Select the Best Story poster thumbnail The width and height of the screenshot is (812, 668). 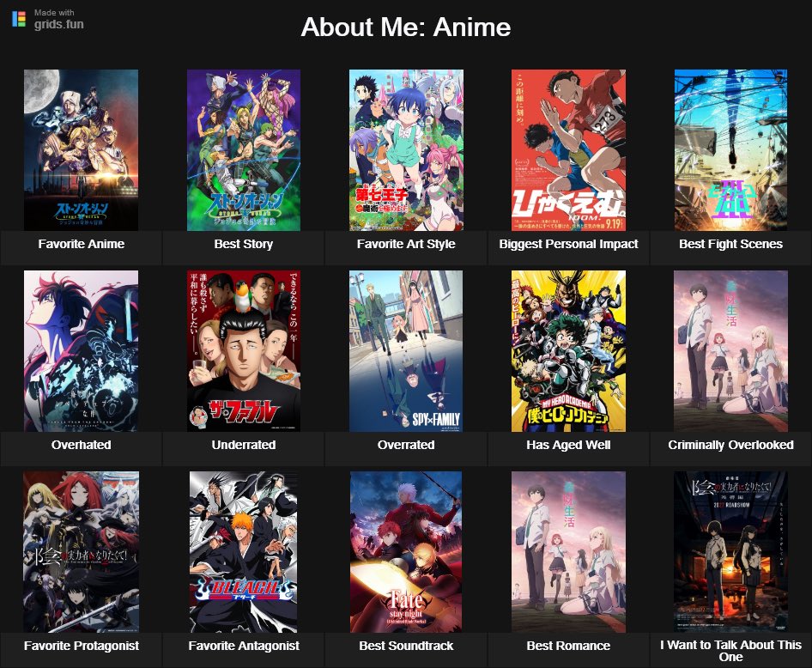(244, 150)
